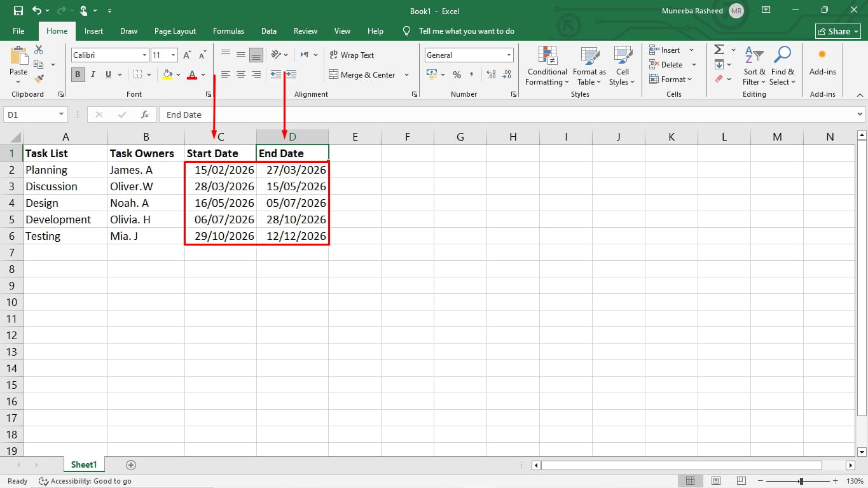
Task: Click the red Font Color A icon
Action: pos(193,74)
